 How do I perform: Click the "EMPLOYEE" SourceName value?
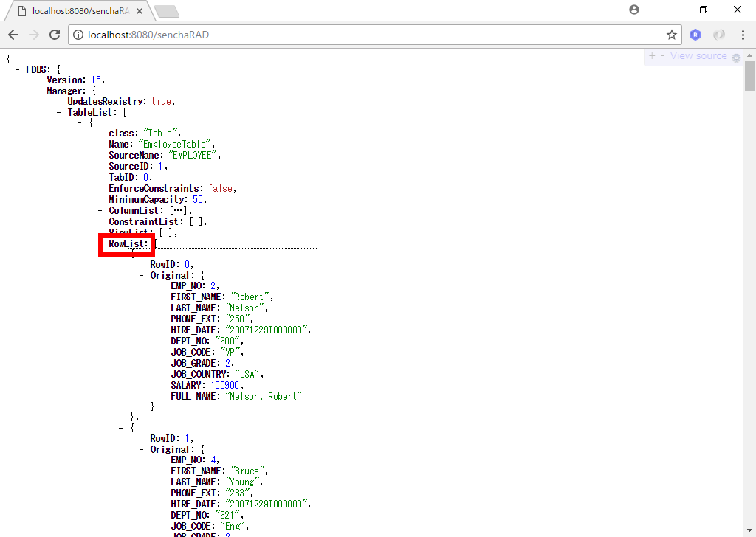pos(193,155)
